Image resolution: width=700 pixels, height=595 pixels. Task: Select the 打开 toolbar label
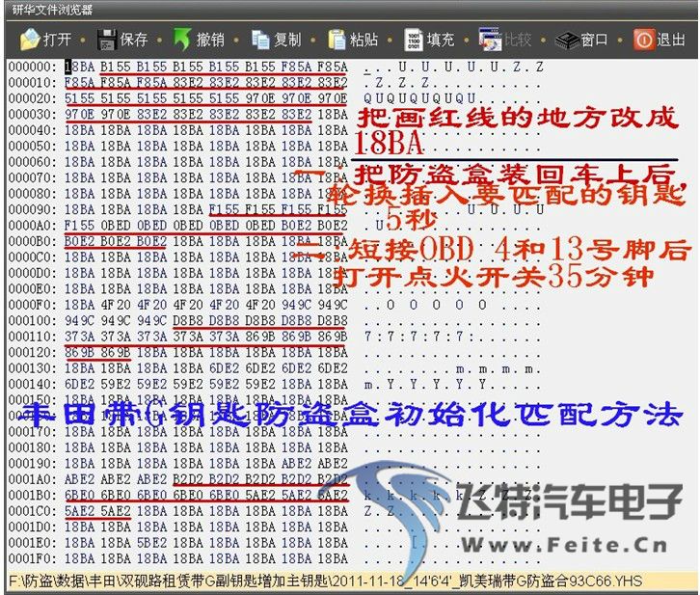coord(57,40)
